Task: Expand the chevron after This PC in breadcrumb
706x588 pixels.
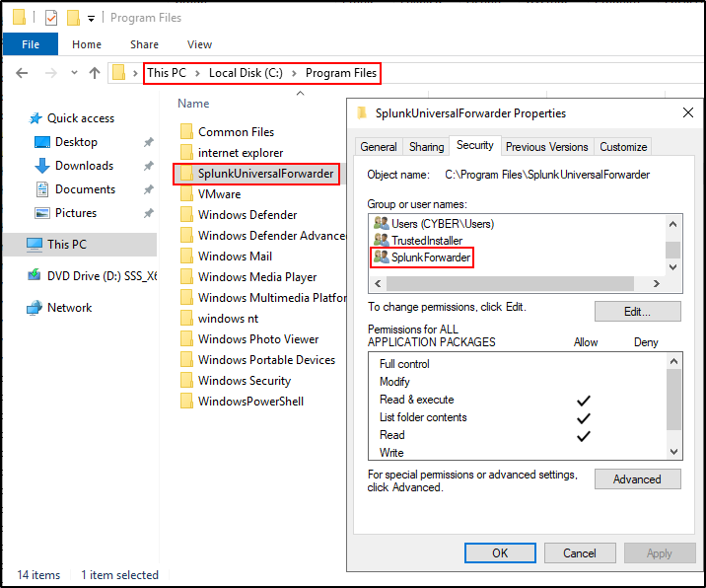Action: click(x=197, y=73)
